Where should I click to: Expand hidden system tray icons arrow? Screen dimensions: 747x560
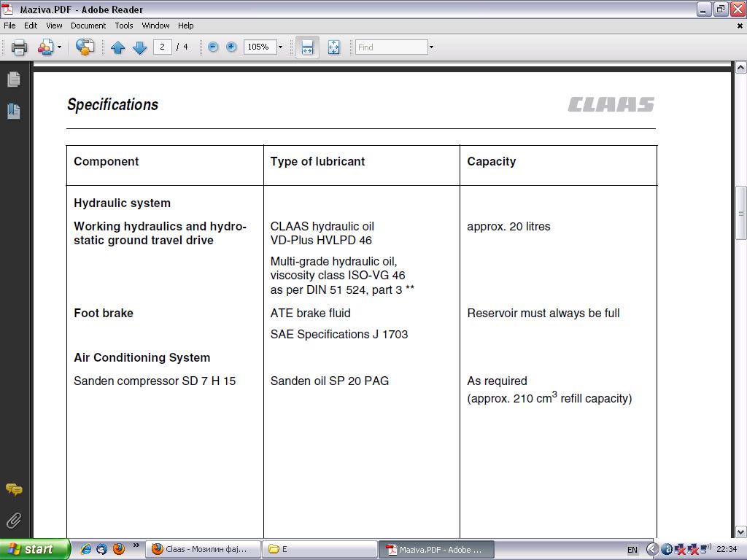653,550
